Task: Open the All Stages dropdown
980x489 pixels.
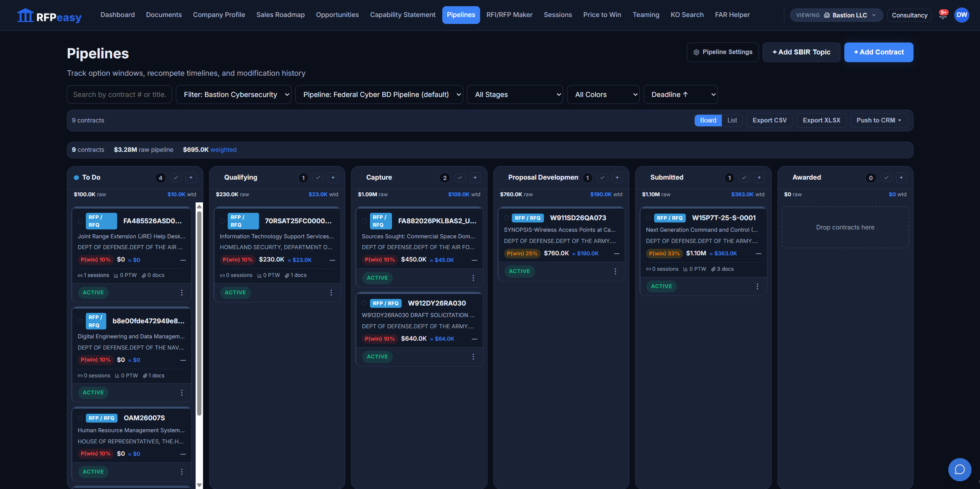Action: 515,94
